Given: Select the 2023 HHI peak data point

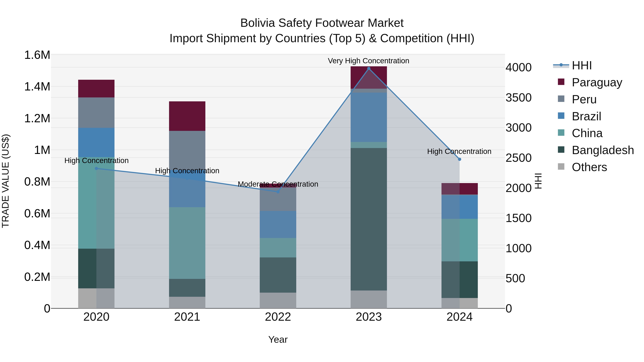Looking at the screenshot, I should (x=369, y=68).
